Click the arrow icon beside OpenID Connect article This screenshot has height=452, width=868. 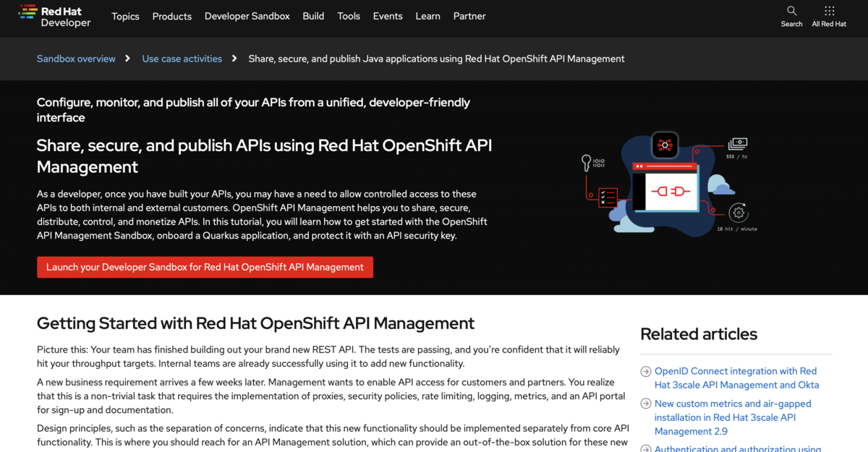tap(644, 371)
